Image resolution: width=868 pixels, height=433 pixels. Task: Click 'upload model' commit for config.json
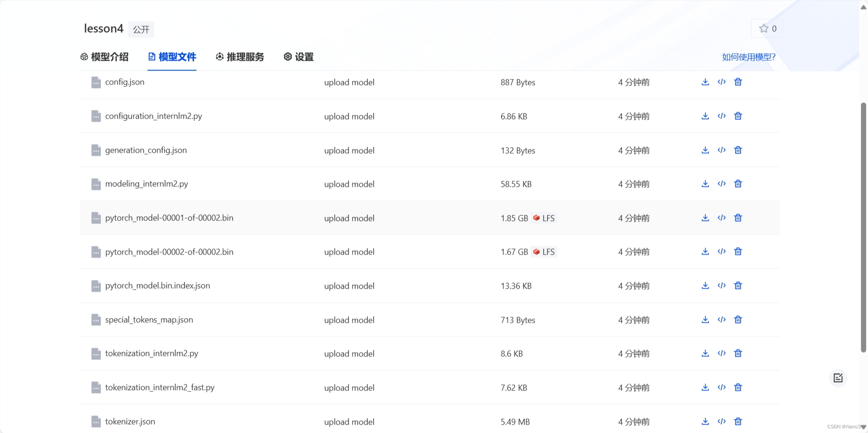349,82
